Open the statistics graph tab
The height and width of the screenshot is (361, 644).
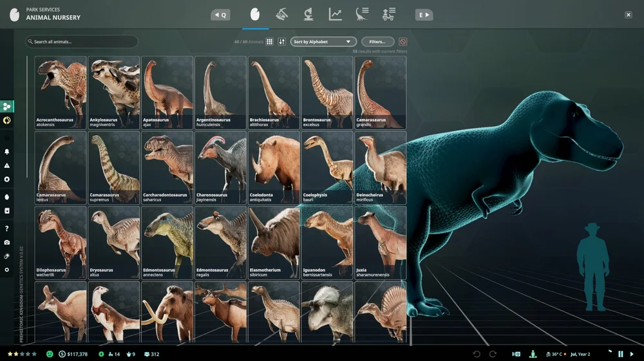pos(335,15)
